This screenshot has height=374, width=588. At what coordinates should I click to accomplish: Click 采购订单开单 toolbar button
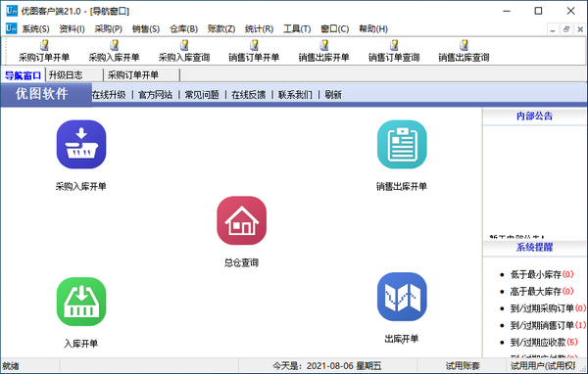[44, 51]
